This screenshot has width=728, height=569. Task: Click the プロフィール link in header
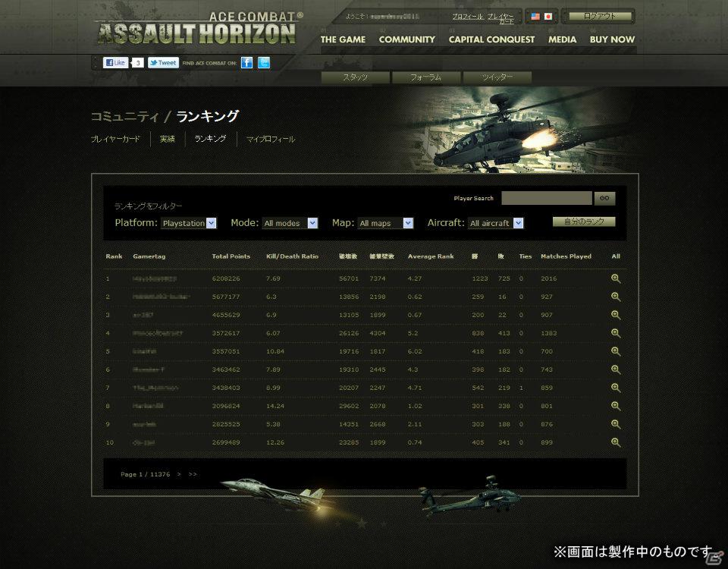[468, 17]
